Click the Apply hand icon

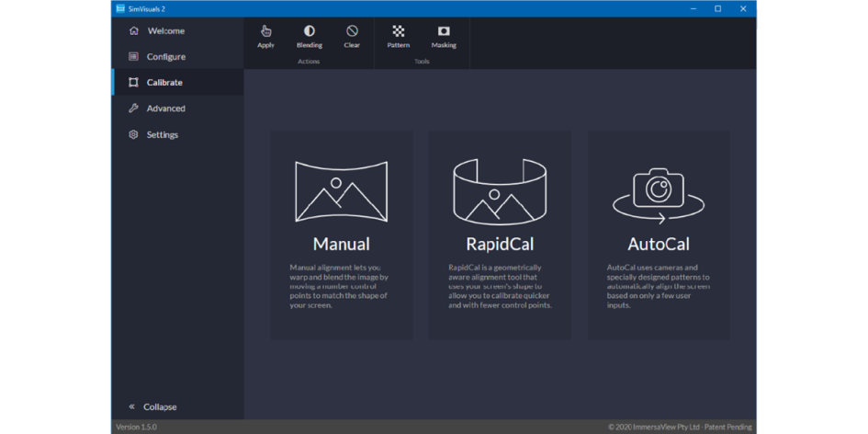[265, 31]
